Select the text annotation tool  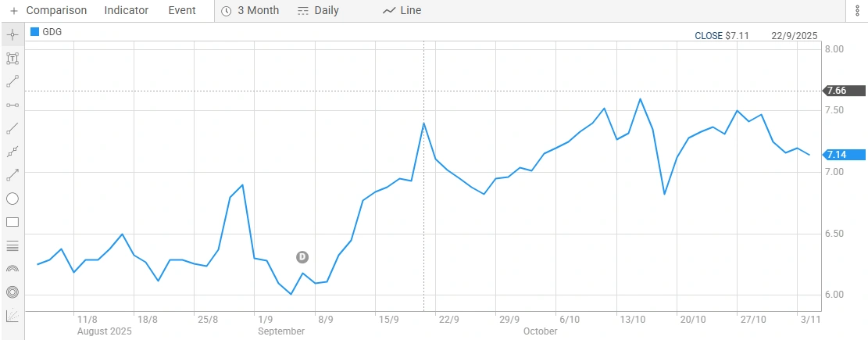point(13,59)
